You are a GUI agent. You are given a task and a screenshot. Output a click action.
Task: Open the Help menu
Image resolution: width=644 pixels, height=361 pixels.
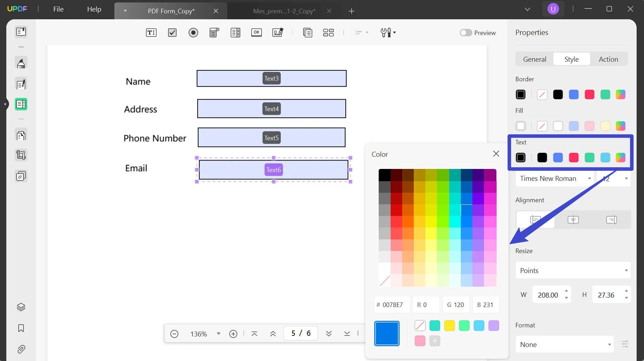coord(94,9)
